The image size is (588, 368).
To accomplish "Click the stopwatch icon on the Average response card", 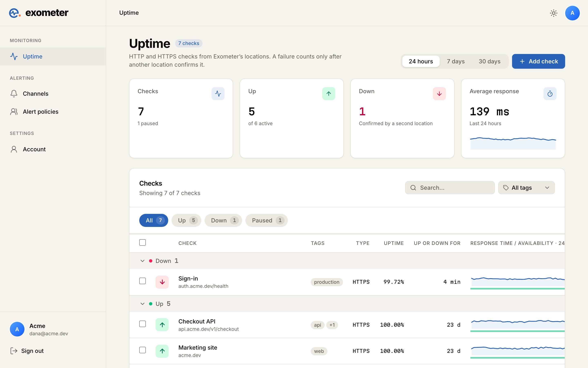I will pyautogui.click(x=550, y=94).
